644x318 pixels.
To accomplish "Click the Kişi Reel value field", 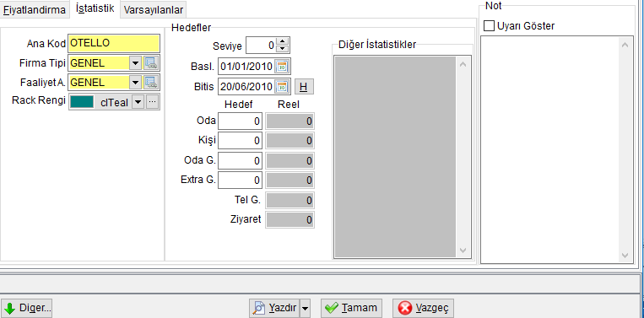I will (290, 141).
